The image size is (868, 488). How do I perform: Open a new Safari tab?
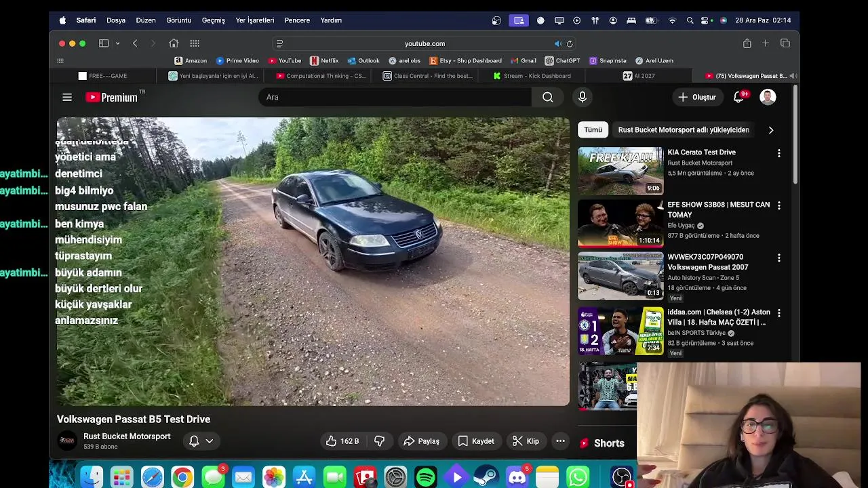click(766, 43)
